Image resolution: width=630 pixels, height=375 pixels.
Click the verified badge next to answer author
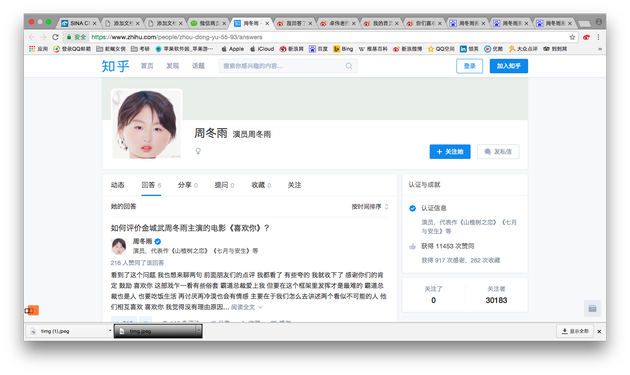[x=158, y=241]
